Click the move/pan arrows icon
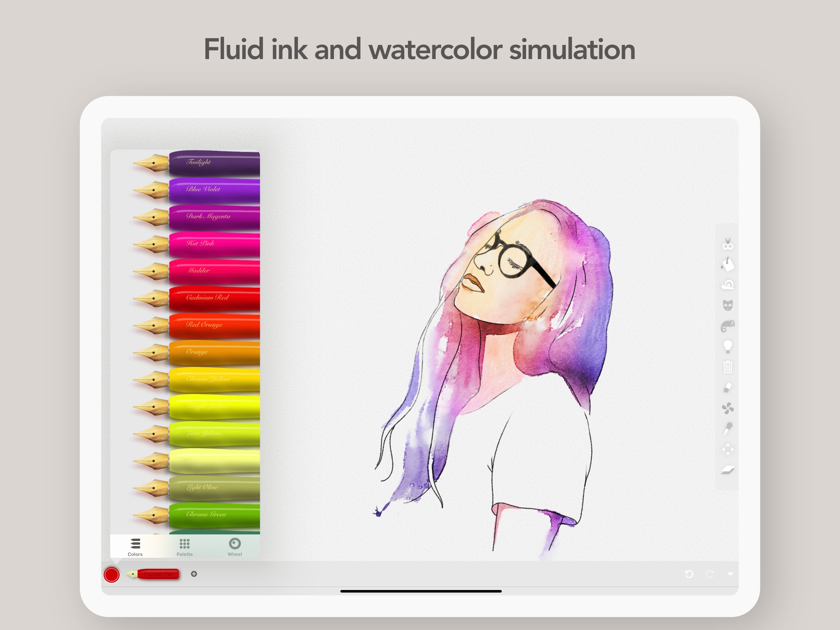 (727, 449)
